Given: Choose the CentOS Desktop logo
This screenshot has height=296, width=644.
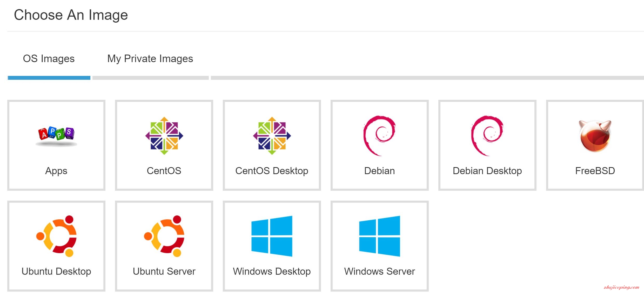Looking at the screenshot, I should [272, 136].
